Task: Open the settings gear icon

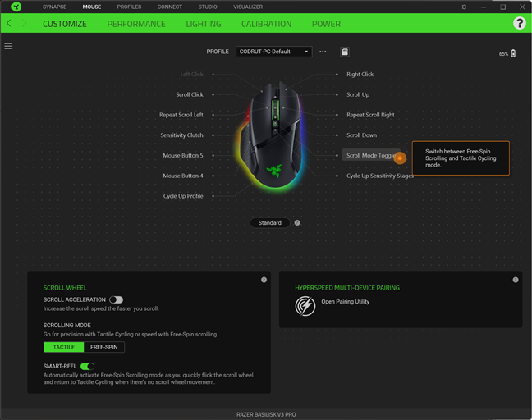Action: pyautogui.click(x=464, y=7)
